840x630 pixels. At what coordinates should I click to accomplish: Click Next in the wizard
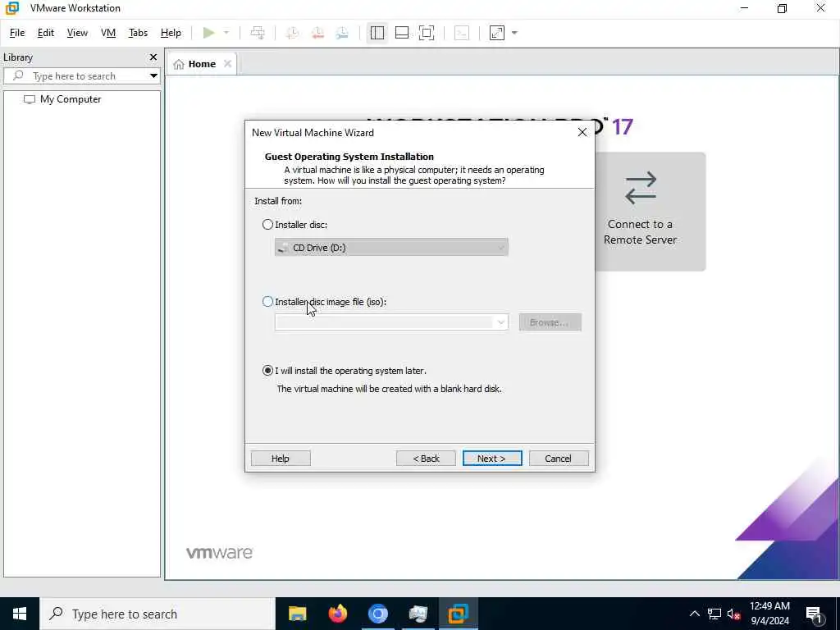492,459
